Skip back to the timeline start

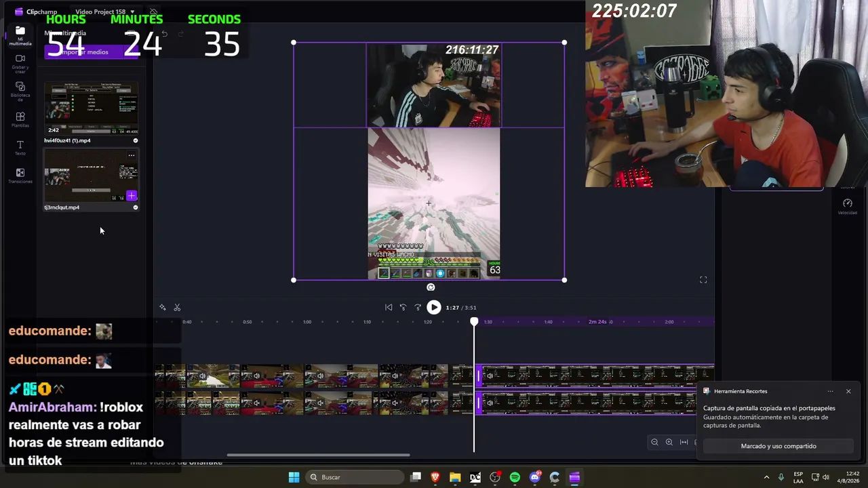point(389,308)
